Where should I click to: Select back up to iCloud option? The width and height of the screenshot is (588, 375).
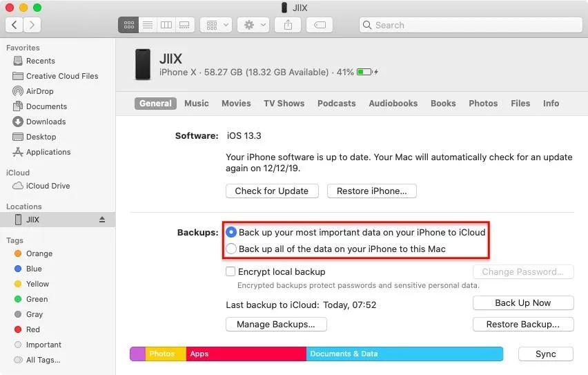click(x=232, y=233)
